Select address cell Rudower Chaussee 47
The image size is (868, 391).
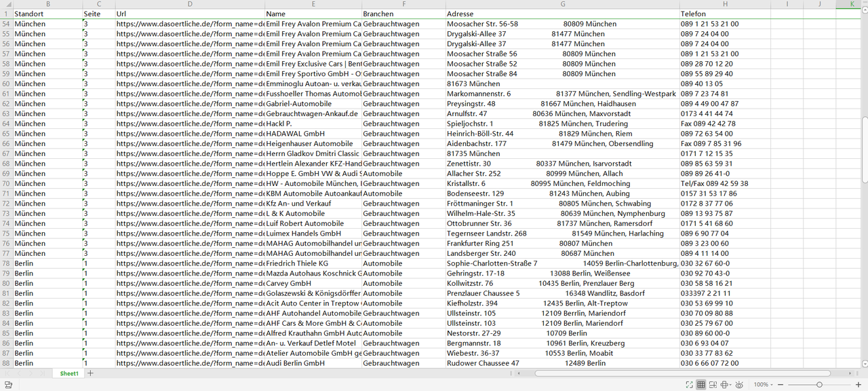[562, 363]
